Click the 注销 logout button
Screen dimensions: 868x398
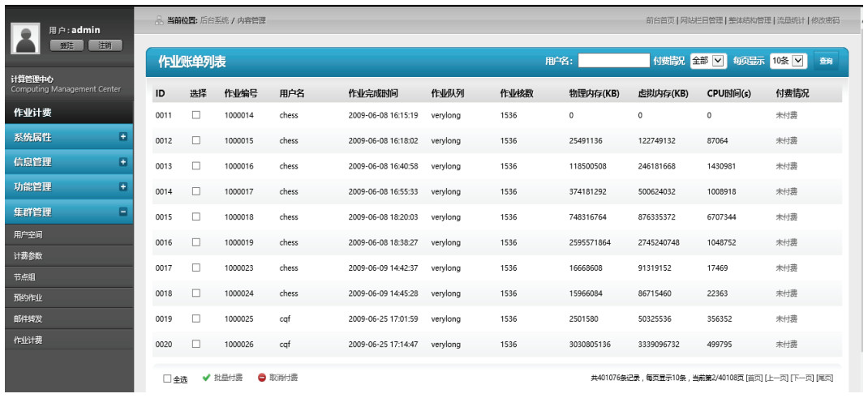coord(105,46)
